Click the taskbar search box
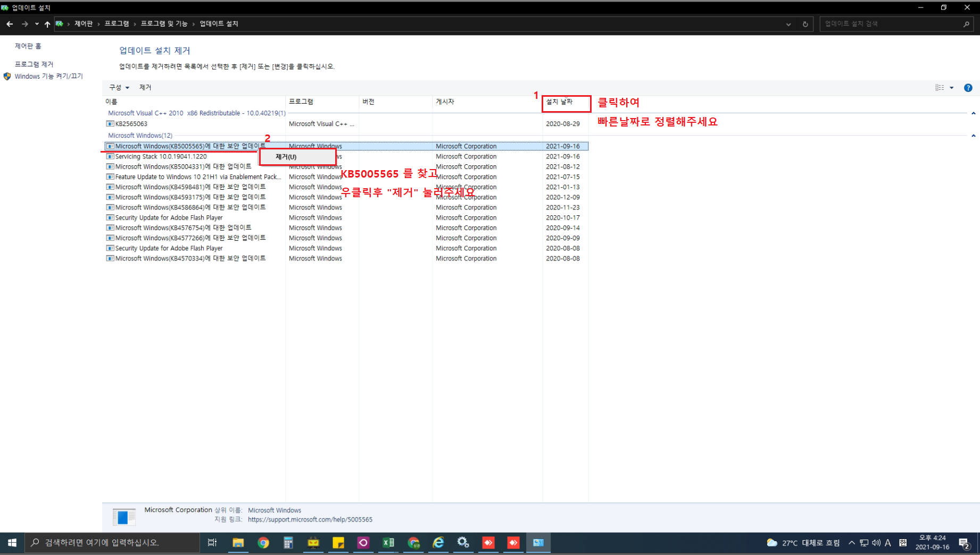The width and height of the screenshot is (980, 555). (112, 543)
